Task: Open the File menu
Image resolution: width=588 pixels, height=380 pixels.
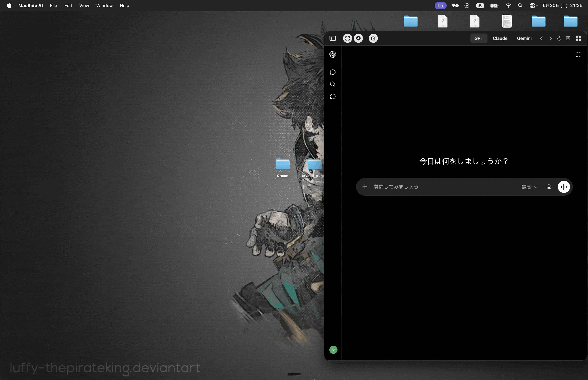Action: click(53, 5)
